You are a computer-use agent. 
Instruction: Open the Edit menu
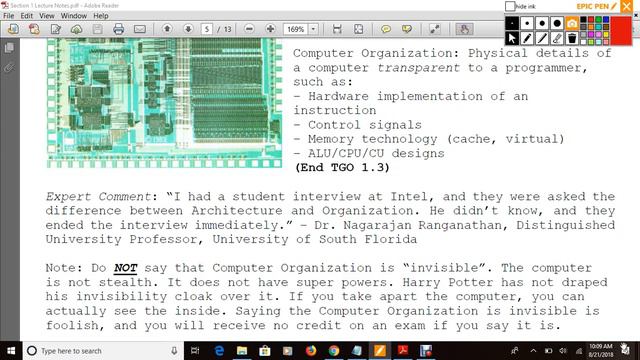pos(27,16)
